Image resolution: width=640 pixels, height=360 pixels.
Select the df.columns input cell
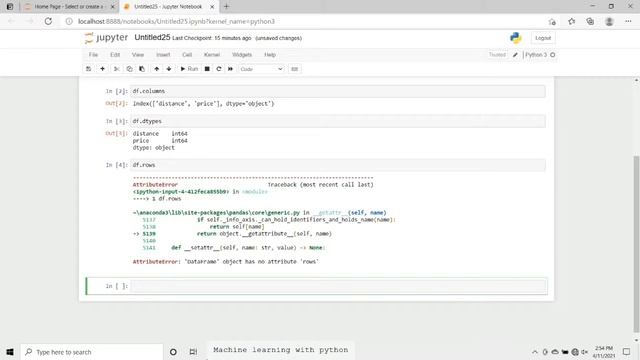pos(338,91)
